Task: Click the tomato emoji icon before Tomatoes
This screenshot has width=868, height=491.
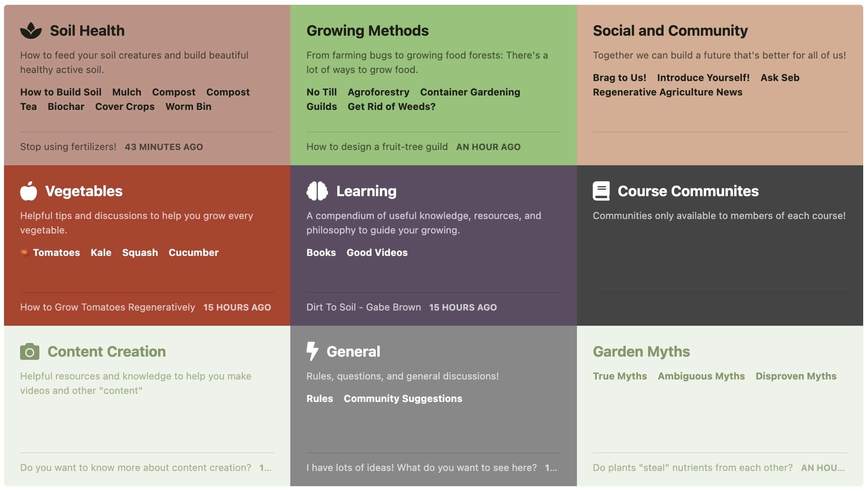Action: point(25,252)
